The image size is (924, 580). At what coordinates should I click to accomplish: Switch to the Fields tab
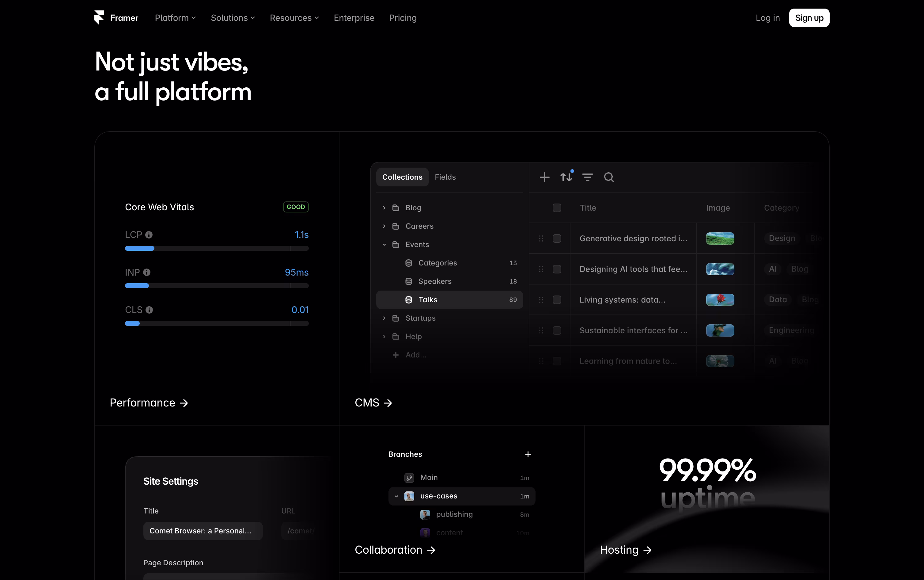(x=445, y=177)
